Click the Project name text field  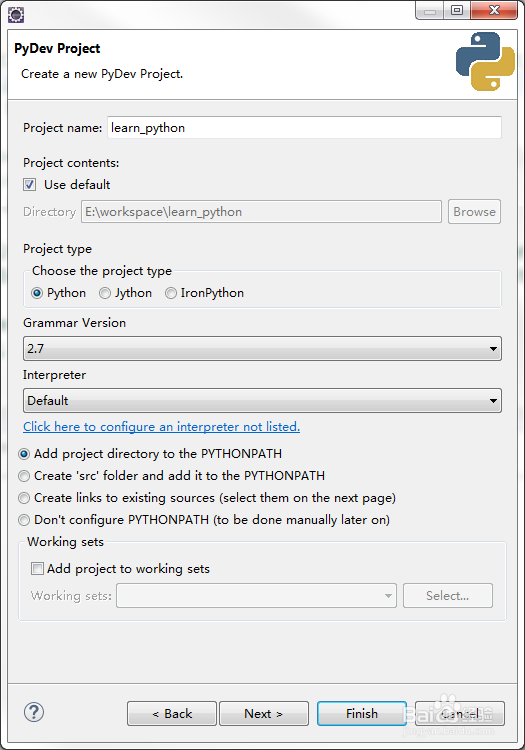tap(305, 128)
